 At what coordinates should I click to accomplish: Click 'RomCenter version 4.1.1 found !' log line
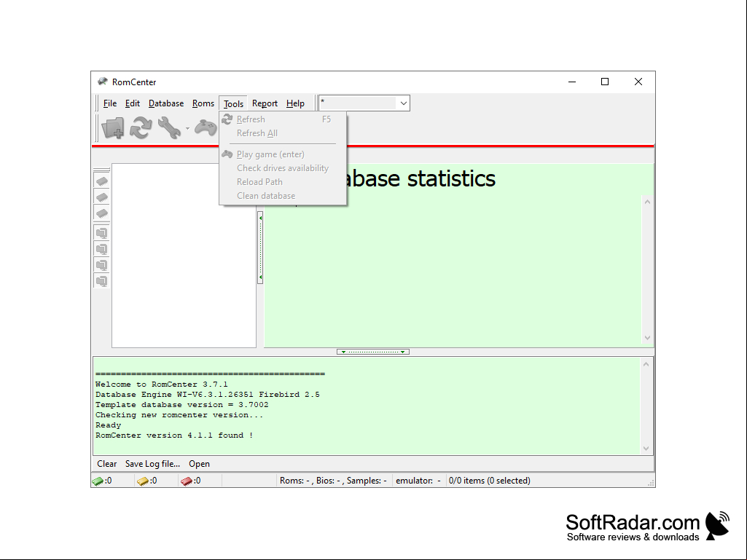click(x=174, y=435)
